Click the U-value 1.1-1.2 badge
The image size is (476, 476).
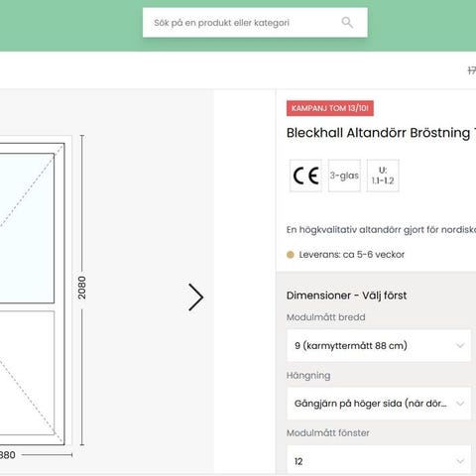tap(383, 176)
